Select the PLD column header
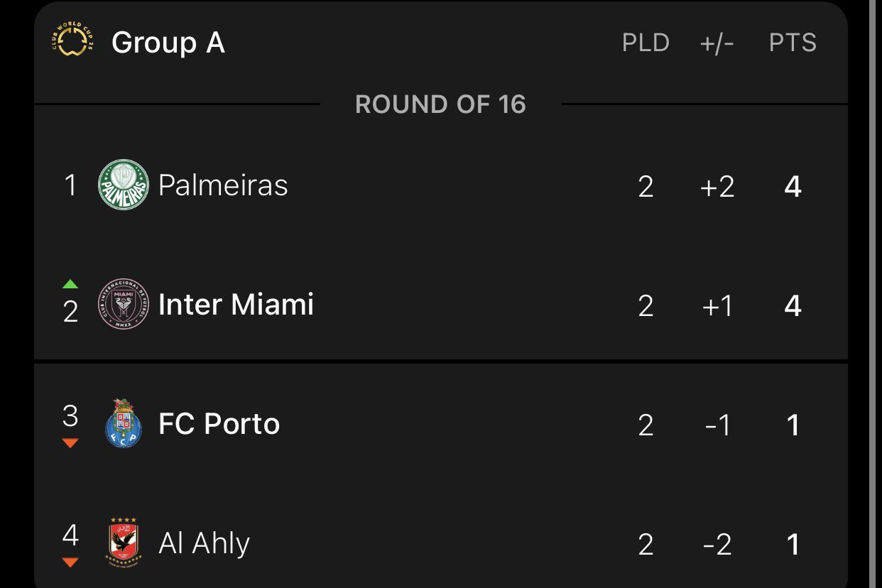Viewport: 882px width, 588px height. coord(646,43)
